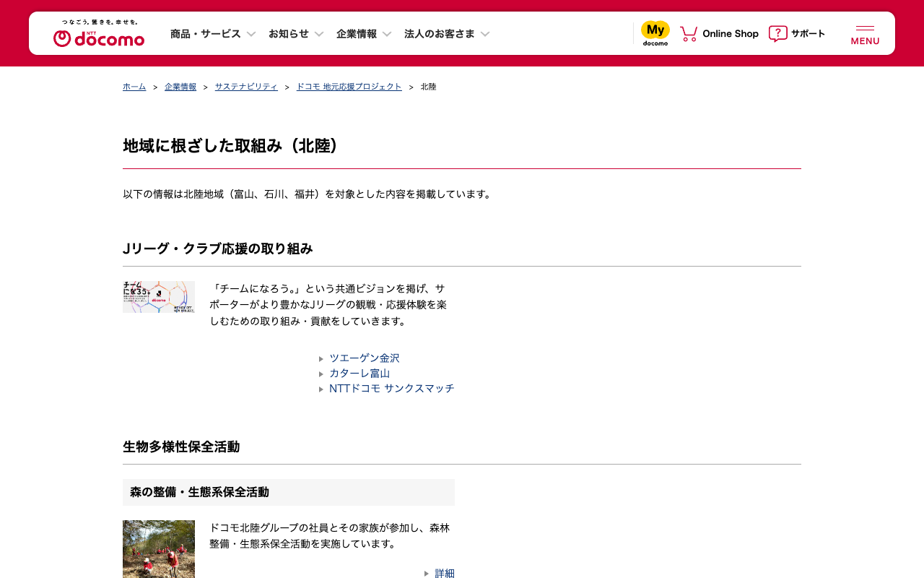
Task: Expand the 法人のお客さま dropdown chevron
Action: point(485,34)
